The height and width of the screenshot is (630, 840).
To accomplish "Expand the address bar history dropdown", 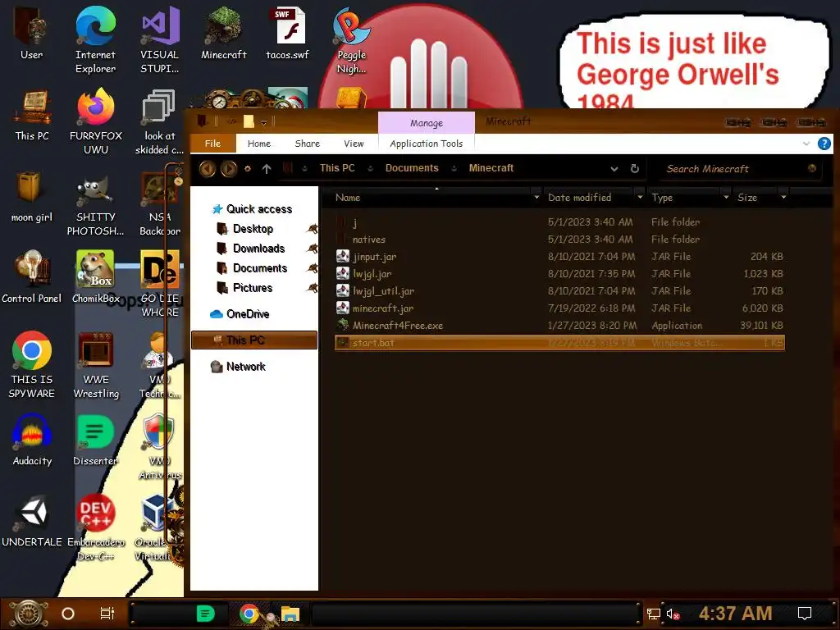I will [614, 169].
